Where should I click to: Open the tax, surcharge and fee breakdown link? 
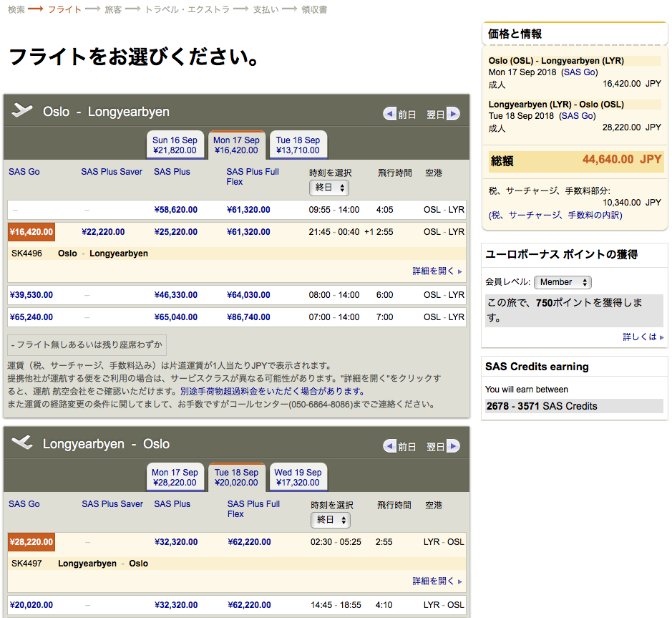click(x=555, y=216)
